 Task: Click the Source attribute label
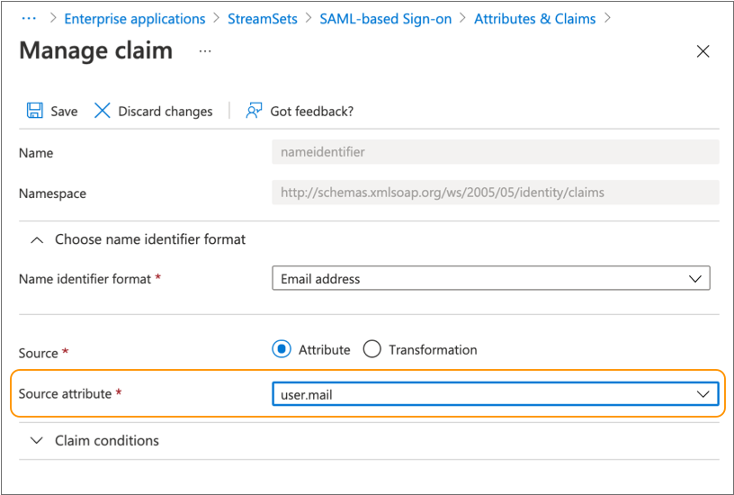(65, 394)
